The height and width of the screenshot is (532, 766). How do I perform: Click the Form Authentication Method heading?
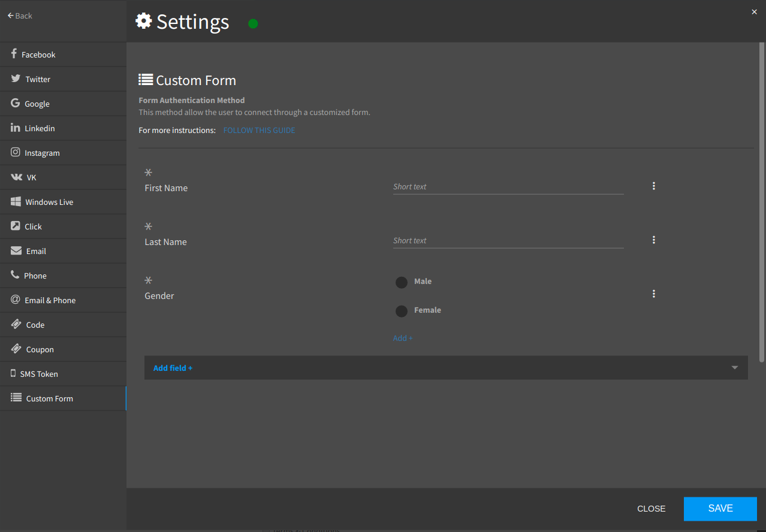click(192, 100)
